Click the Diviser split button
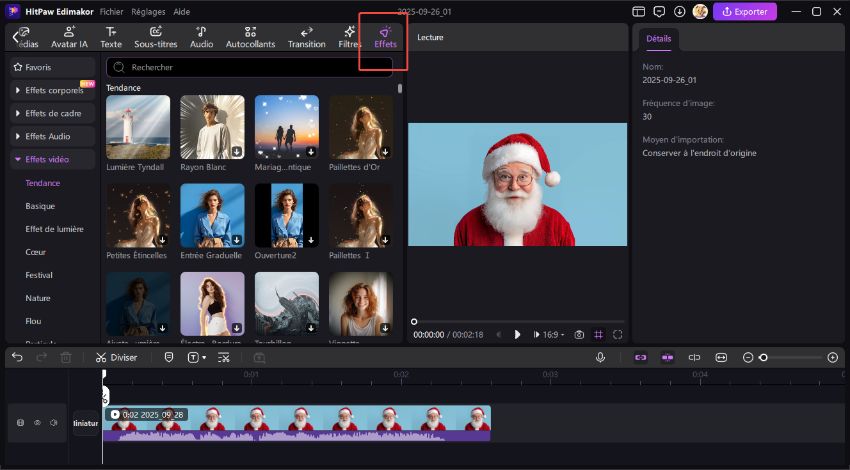 click(x=117, y=357)
